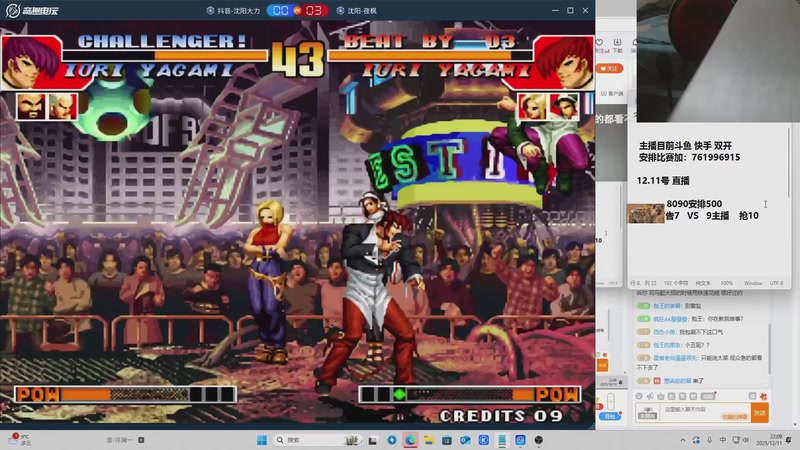
Task: Open the emoji smiley icon in chat toolbar
Action: point(639,396)
